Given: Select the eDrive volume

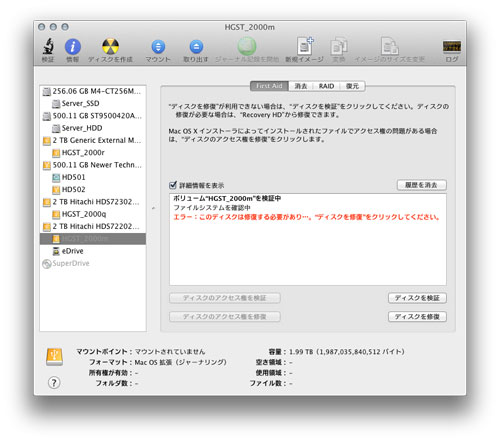Looking at the screenshot, I should pyautogui.click(x=93, y=251).
